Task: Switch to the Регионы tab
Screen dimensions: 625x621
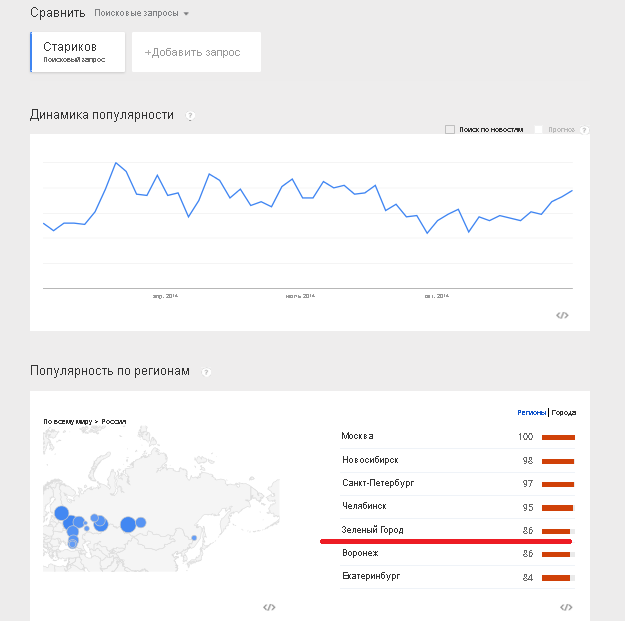Action: [531, 412]
